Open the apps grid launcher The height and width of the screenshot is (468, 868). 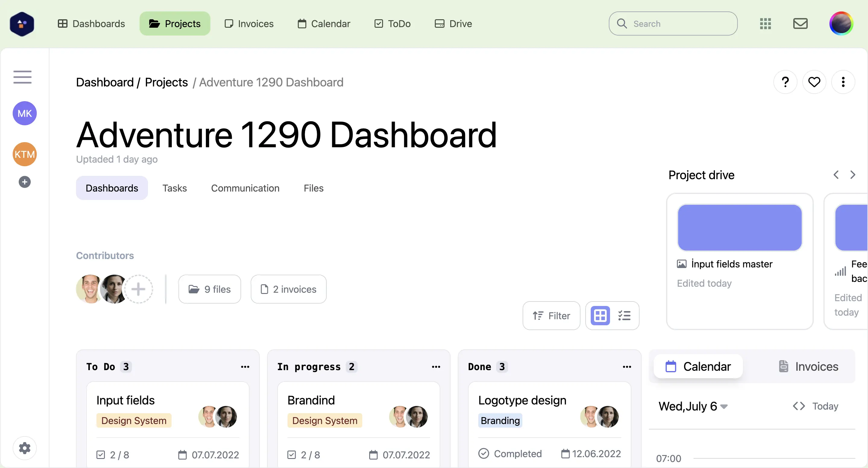[x=765, y=23]
